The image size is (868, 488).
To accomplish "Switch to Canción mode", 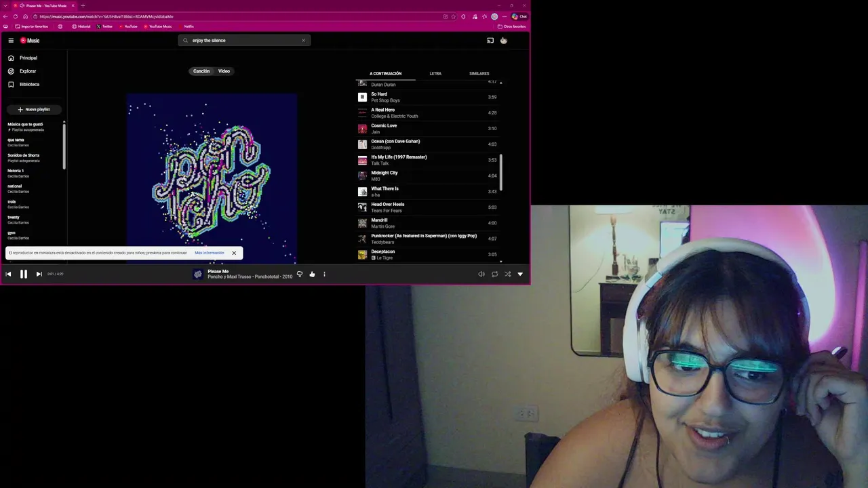I will coord(201,71).
